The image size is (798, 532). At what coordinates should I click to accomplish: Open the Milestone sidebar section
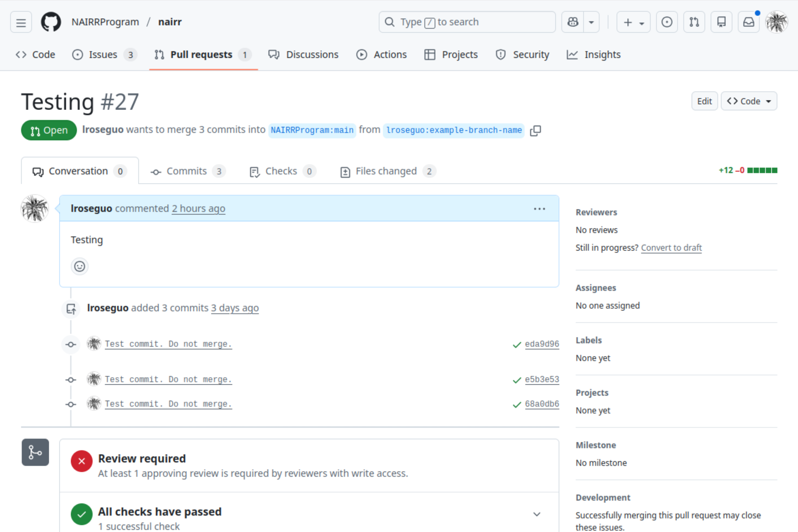coord(596,445)
